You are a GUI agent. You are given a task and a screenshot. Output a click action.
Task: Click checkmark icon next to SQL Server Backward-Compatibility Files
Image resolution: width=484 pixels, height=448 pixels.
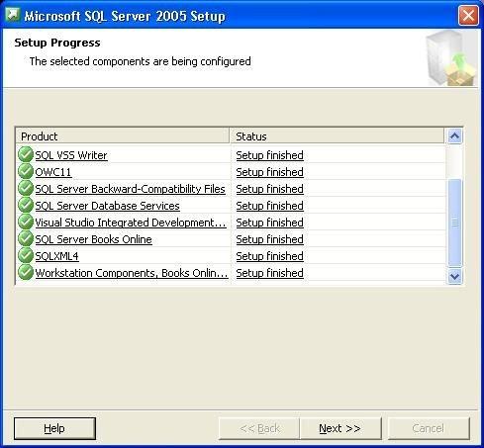(26, 188)
